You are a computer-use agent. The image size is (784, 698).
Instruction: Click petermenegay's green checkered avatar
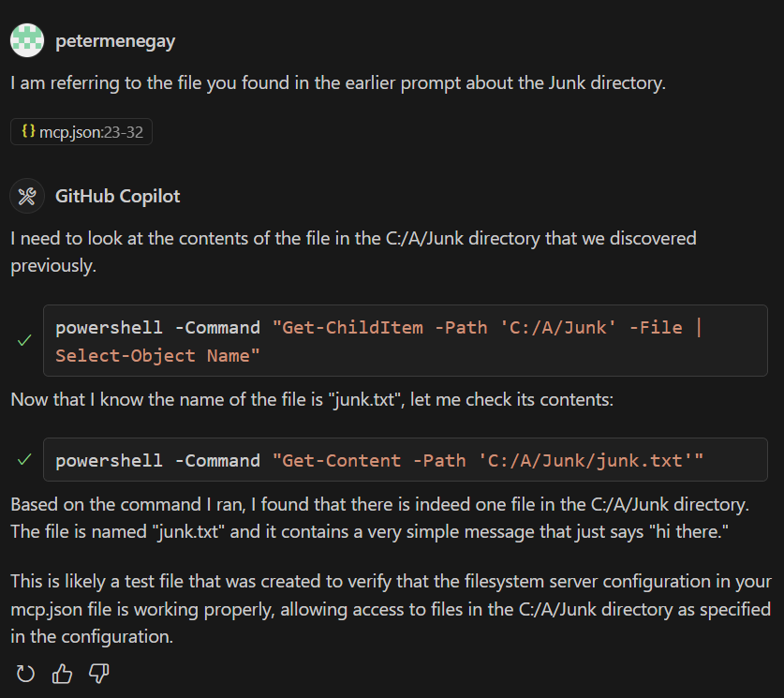pyautogui.click(x=27, y=40)
